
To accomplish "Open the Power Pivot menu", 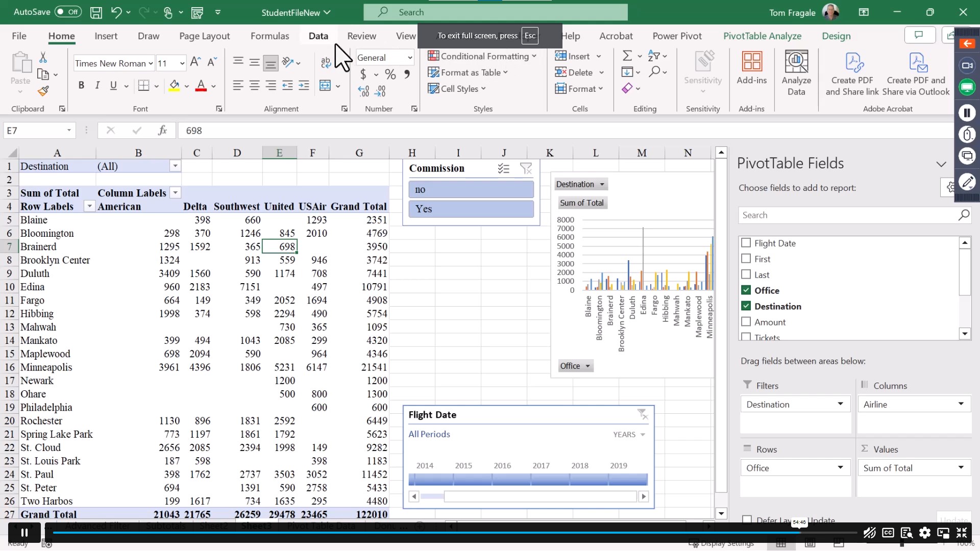I will [x=677, y=36].
